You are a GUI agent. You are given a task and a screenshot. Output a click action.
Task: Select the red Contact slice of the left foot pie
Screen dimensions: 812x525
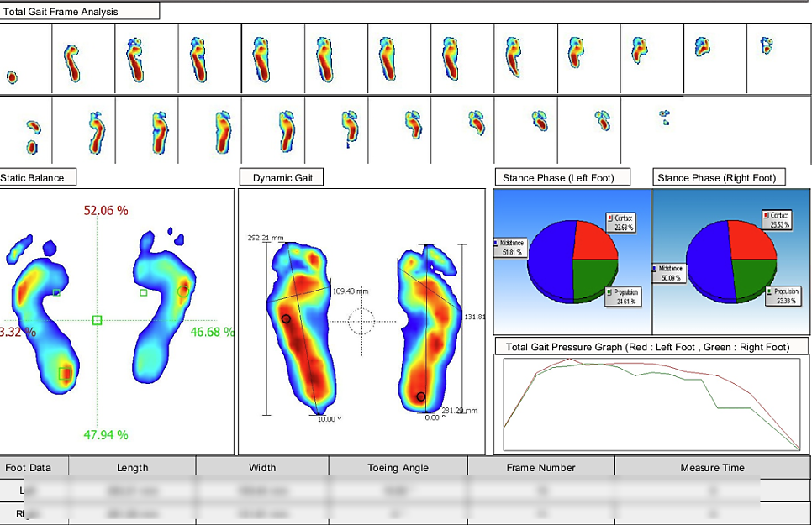coord(593,241)
